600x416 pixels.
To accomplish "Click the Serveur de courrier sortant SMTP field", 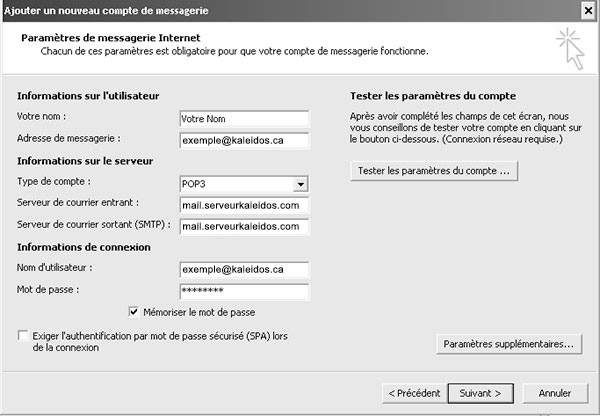I will click(244, 227).
